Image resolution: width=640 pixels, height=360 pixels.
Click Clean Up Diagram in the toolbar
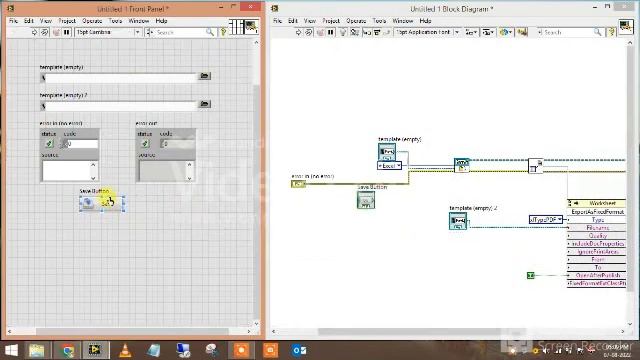522,32
